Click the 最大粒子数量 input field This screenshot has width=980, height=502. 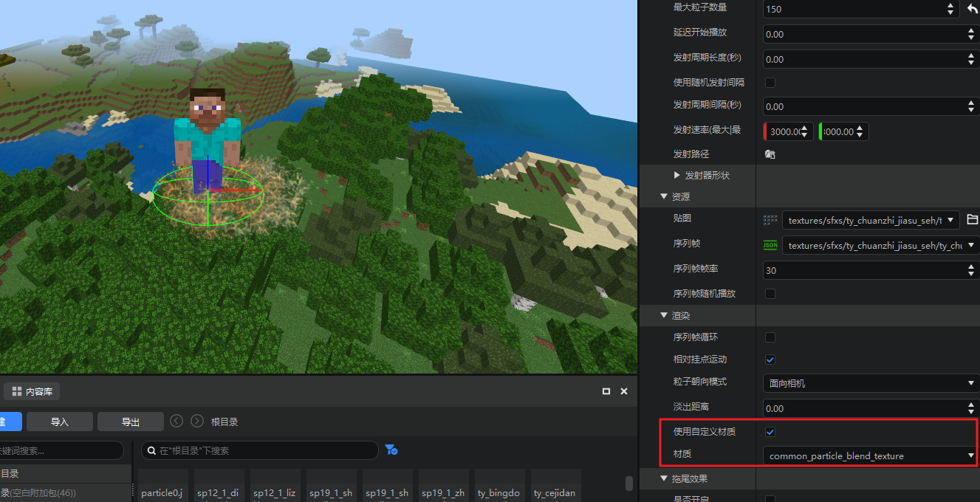(860, 9)
